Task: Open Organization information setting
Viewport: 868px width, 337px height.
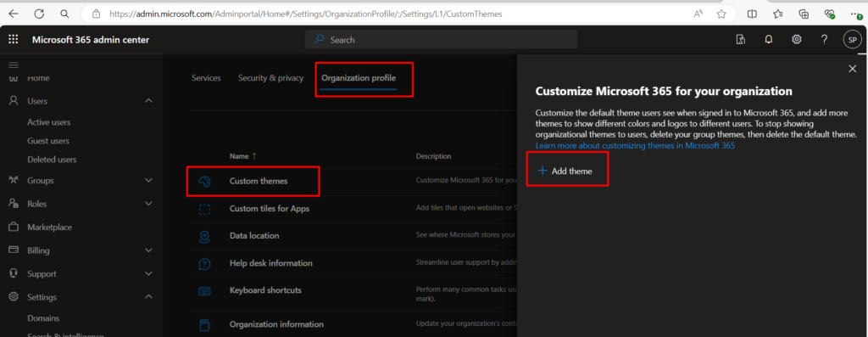Action: click(x=276, y=324)
